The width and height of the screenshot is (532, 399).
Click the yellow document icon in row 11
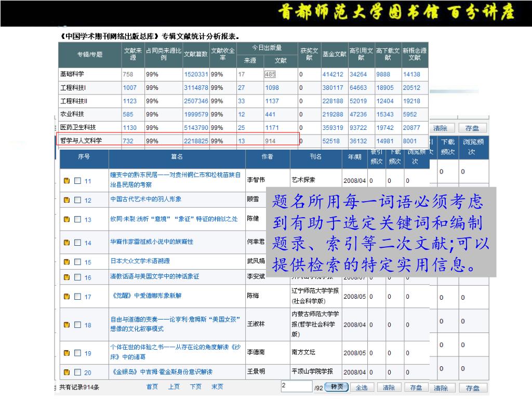tap(67, 181)
